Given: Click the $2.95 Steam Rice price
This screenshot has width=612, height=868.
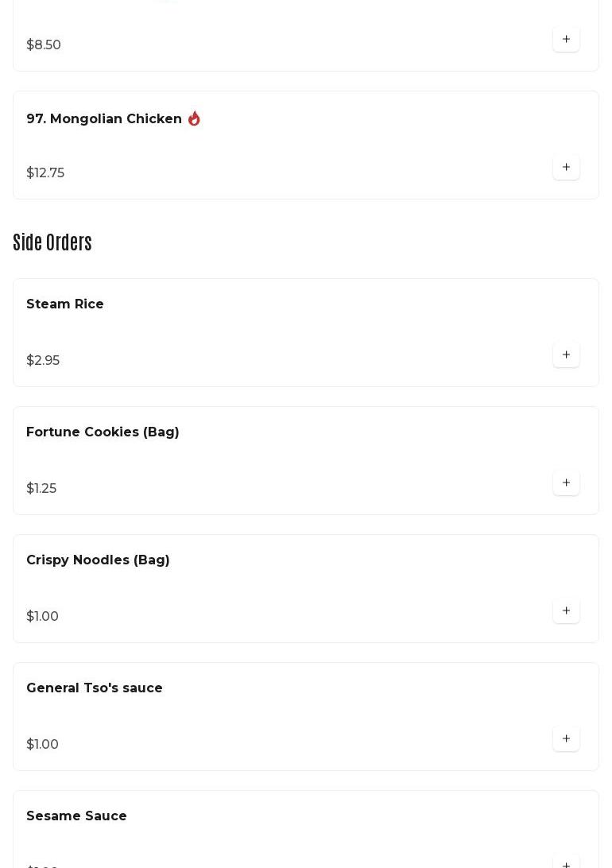Looking at the screenshot, I should pyautogui.click(x=43, y=360).
